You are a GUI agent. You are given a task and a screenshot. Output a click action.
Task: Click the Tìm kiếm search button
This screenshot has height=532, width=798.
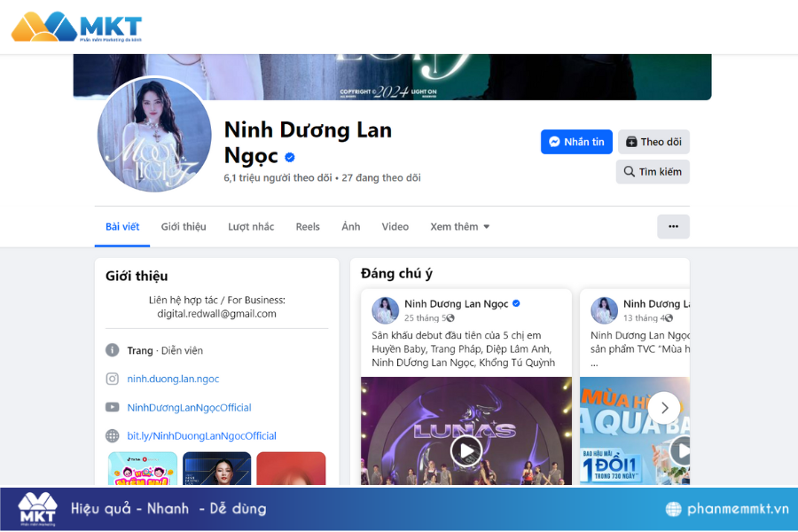coord(653,172)
